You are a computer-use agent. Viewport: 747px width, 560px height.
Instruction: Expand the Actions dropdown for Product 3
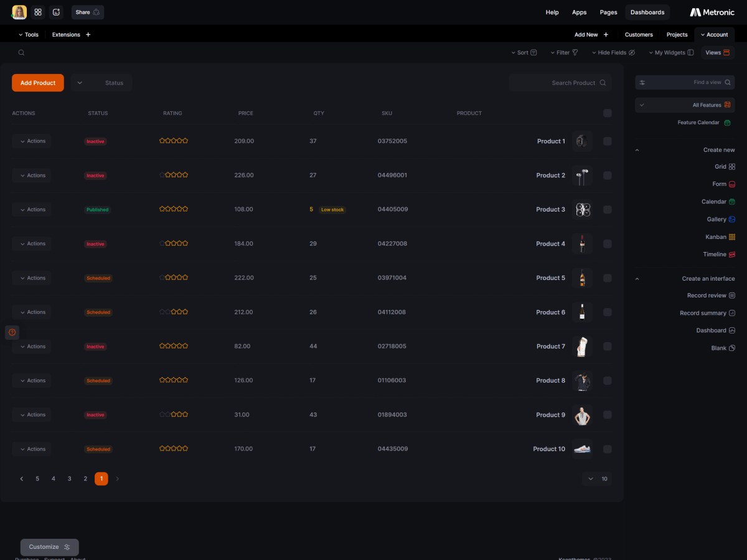(x=32, y=210)
